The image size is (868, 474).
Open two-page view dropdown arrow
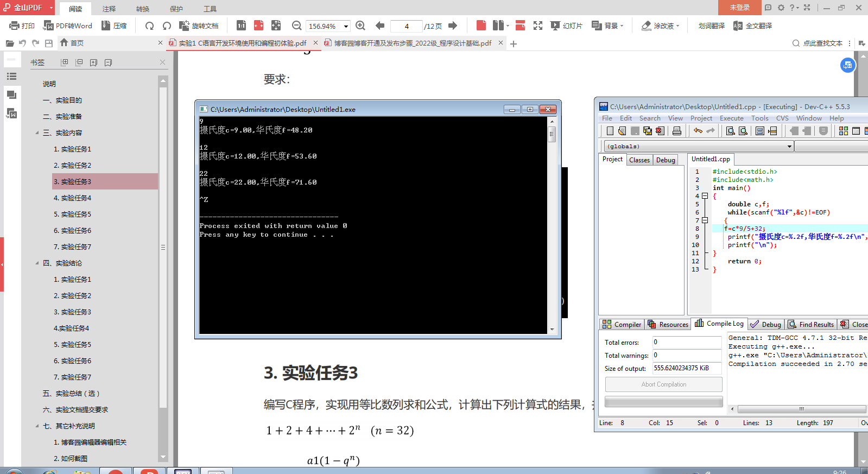tap(508, 26)
